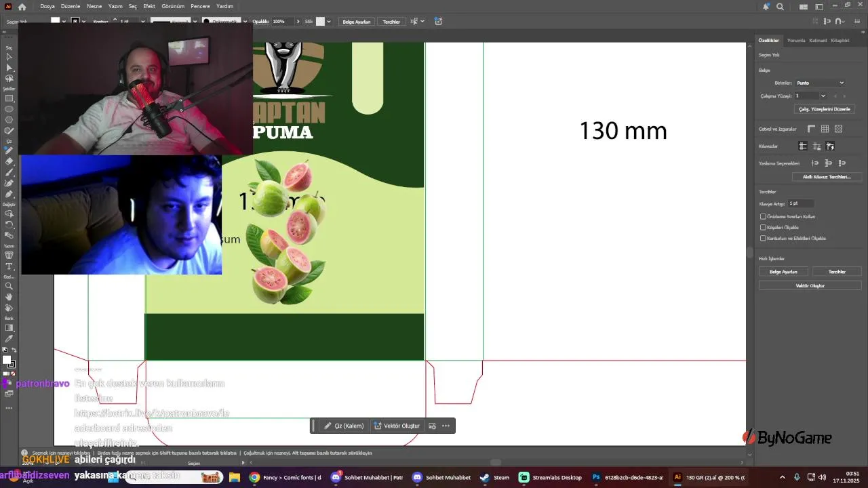
Task: Open the Nesne menu
Action: (94, 6)
